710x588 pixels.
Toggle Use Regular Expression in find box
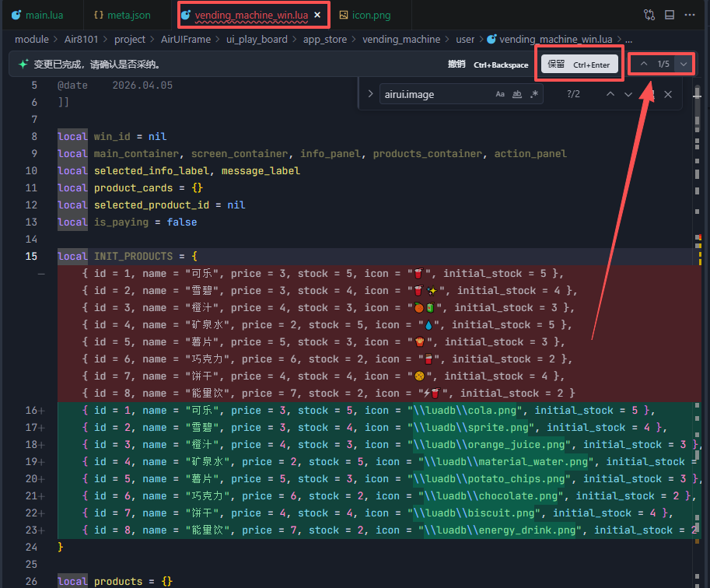pyautogui.click(x=534, y=94)
